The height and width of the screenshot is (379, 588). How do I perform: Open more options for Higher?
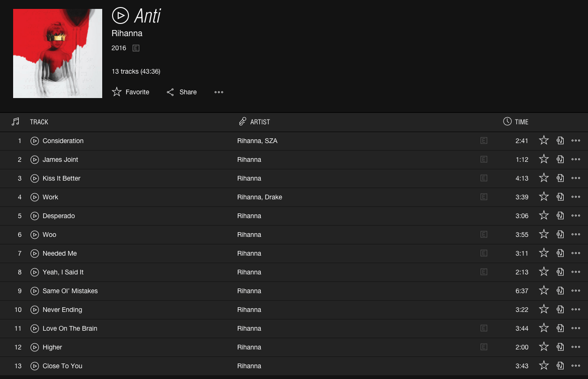(576, 347)
